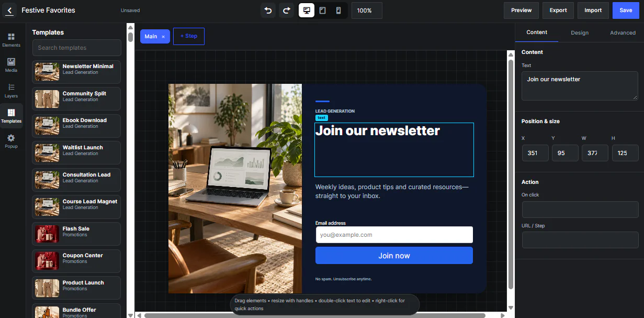Viewport: 644px width, 318px height.
Task: Switch to desktop preview mode
Action: [307, 10]
